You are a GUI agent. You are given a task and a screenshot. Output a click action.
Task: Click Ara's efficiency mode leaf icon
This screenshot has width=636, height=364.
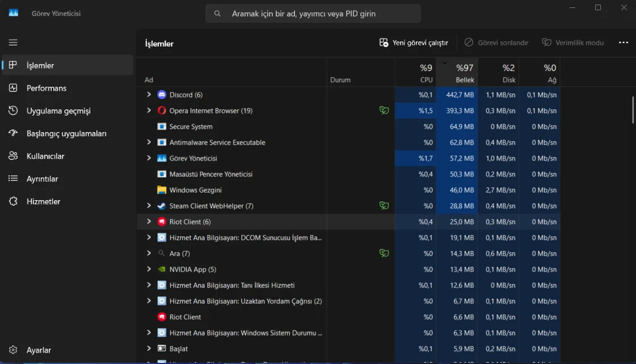coord(384,253)
